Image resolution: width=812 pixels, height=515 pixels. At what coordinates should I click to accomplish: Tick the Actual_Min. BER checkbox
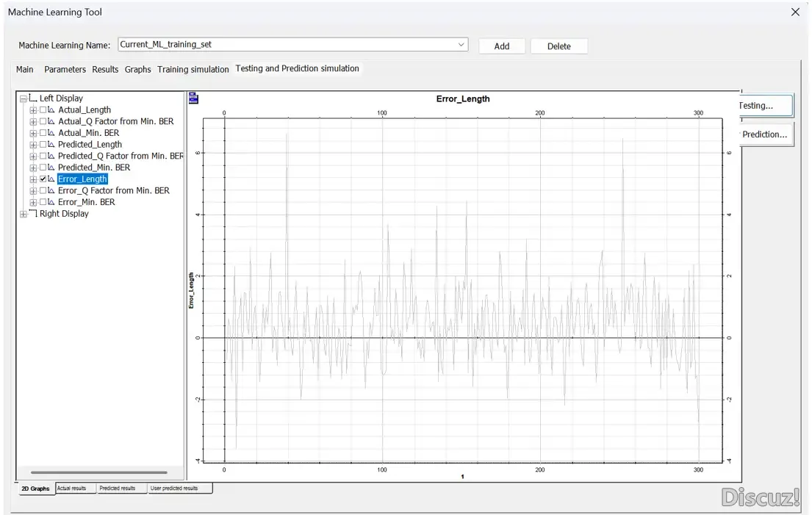43,133
